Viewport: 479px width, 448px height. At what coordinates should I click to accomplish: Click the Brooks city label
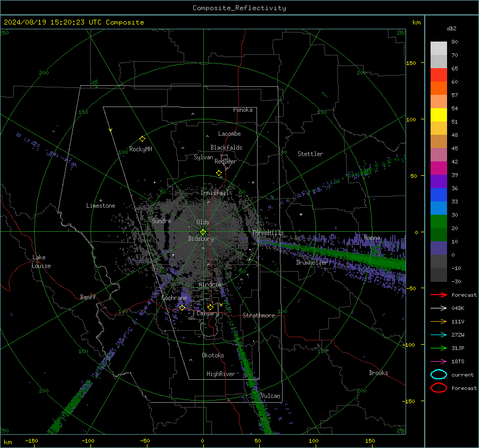pos(378,373)
